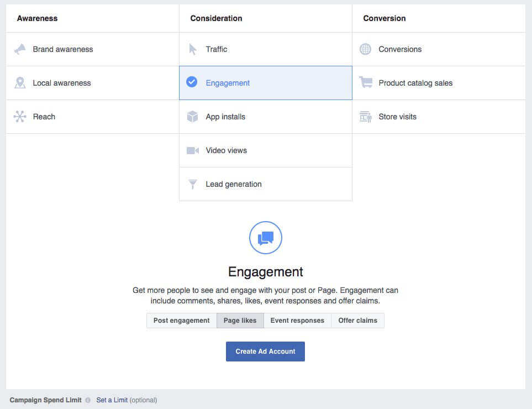Image resolution: width=532 pixels, height=409 pixels.
Task: Toggle the Engagement selection checkmark
Action: pos(192,82)
